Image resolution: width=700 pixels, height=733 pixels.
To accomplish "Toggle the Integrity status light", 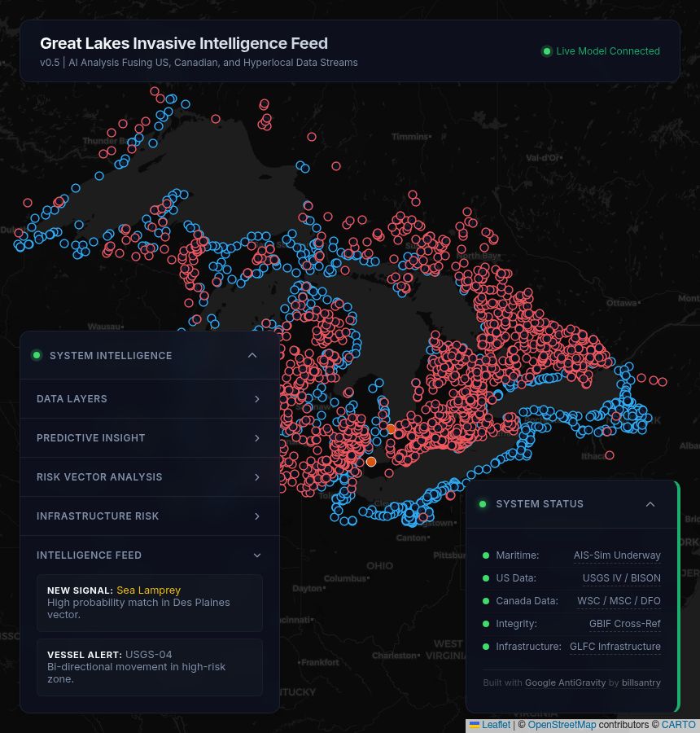I will tap(486, 624).
